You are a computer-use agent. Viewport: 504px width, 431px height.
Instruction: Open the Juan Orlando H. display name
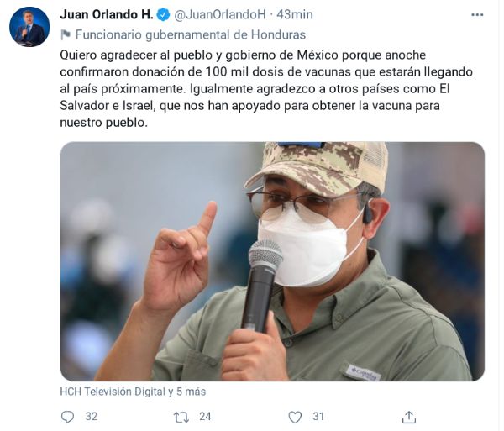point(107,14)
